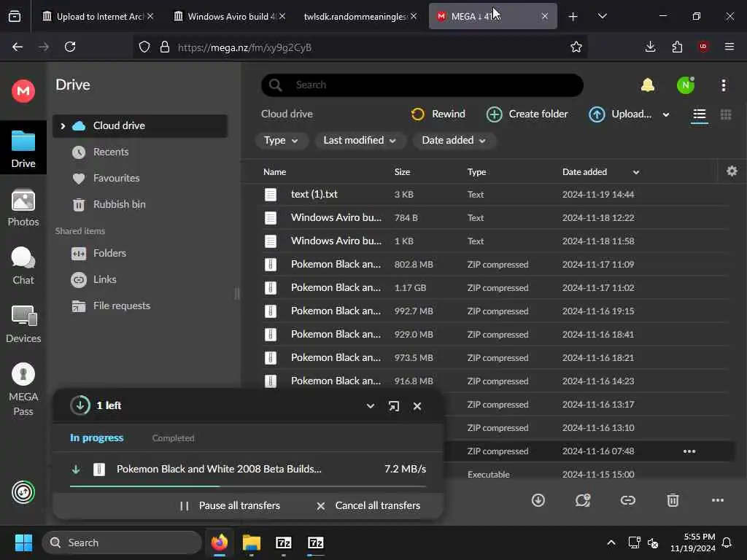This screenshot has width=747, height=560.
Task: Click the MEGA logo icon
Action: [x=23, y=90]
